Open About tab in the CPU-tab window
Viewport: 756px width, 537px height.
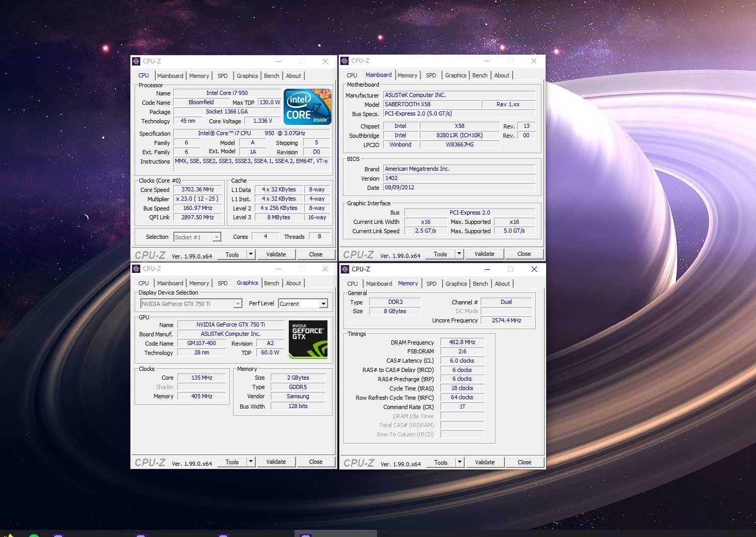[293, 76]
